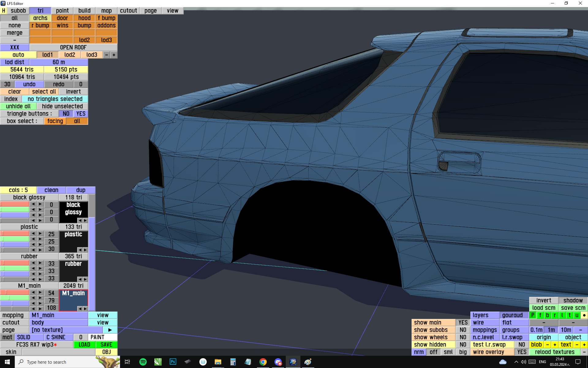The width and height of the screenshot is (588, 368).
Task: Open the mapping M1_main selector
Action: 58,315
